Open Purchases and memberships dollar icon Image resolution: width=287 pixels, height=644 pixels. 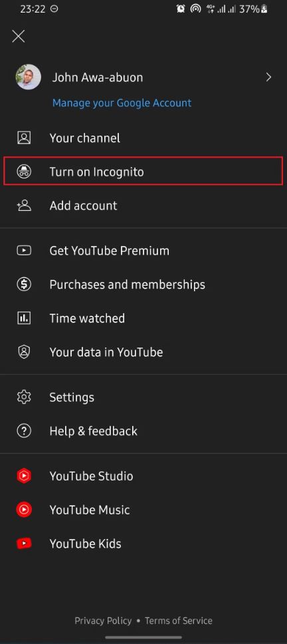click(24, 284)
